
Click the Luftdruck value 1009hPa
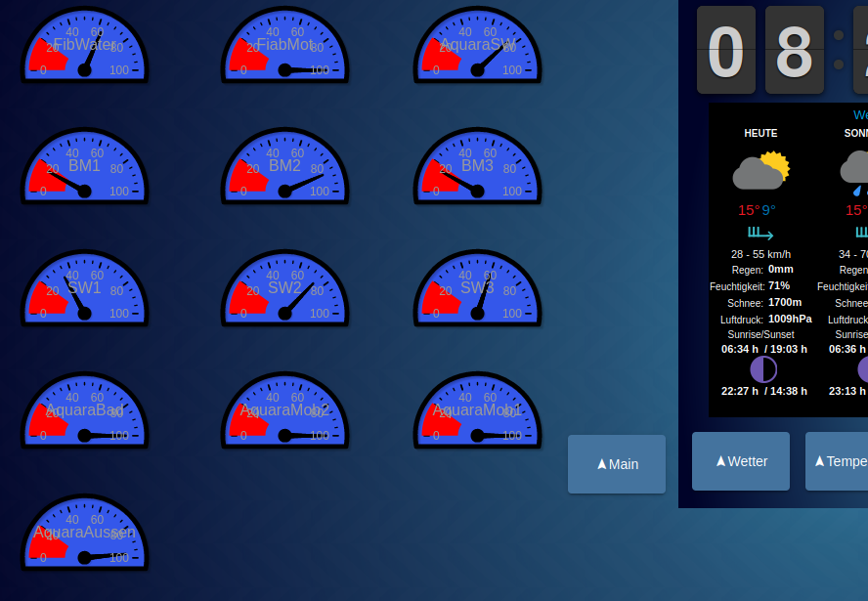790,320
